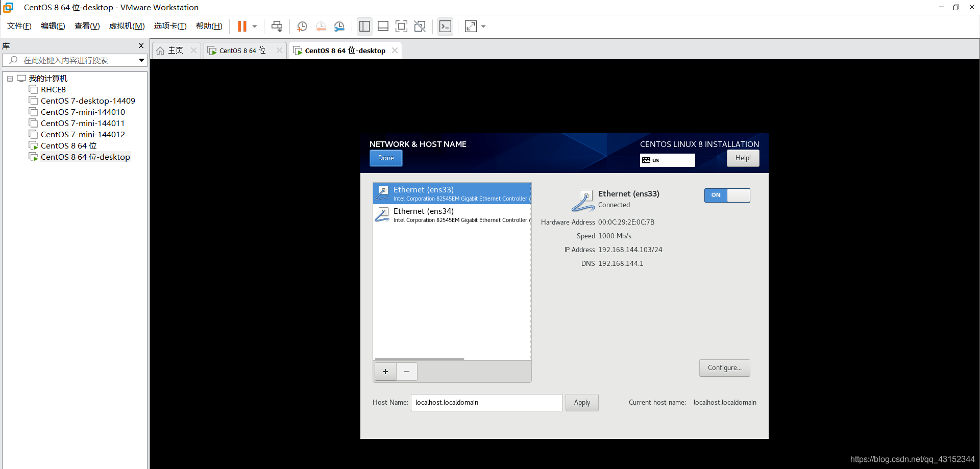980x469 pixels.
Task: Open the snapshot manager
Action: click(x=339, y=27)
